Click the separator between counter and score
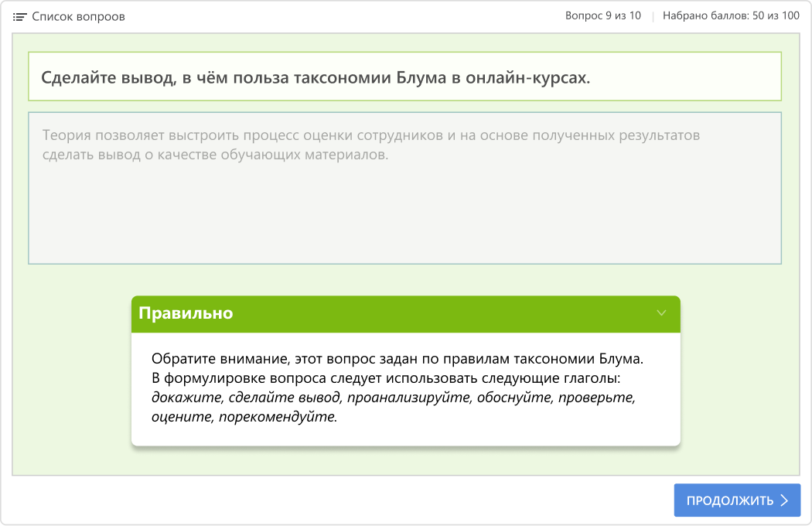The height and width of the screenshot is (526, 812). pos(652,16)
